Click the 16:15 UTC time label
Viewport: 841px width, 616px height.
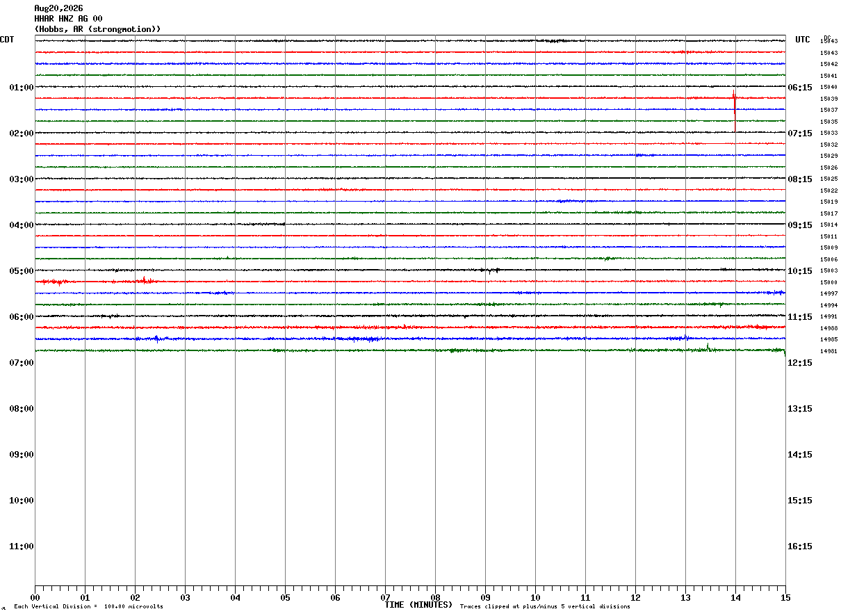(x=799, y=546)
